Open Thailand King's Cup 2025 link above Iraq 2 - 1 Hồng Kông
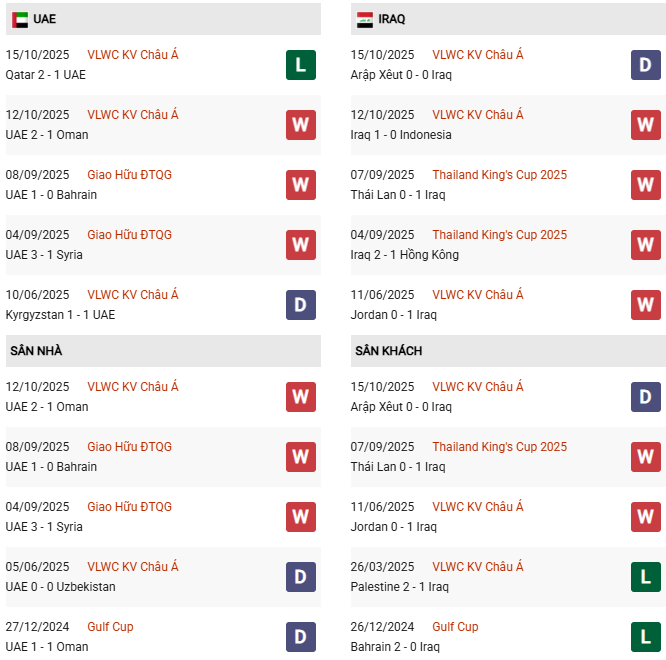 click(499, 235)
